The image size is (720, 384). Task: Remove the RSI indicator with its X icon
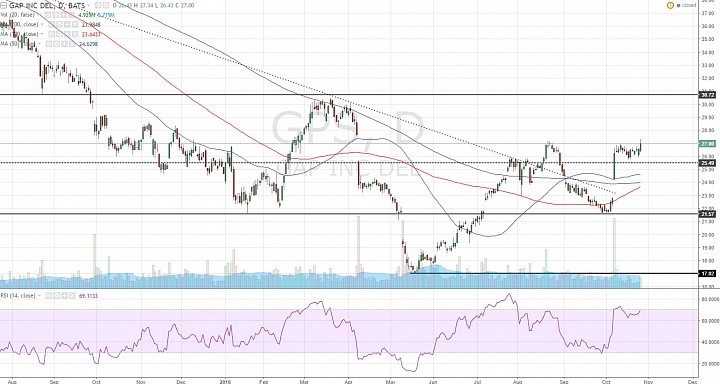(72, 296)
